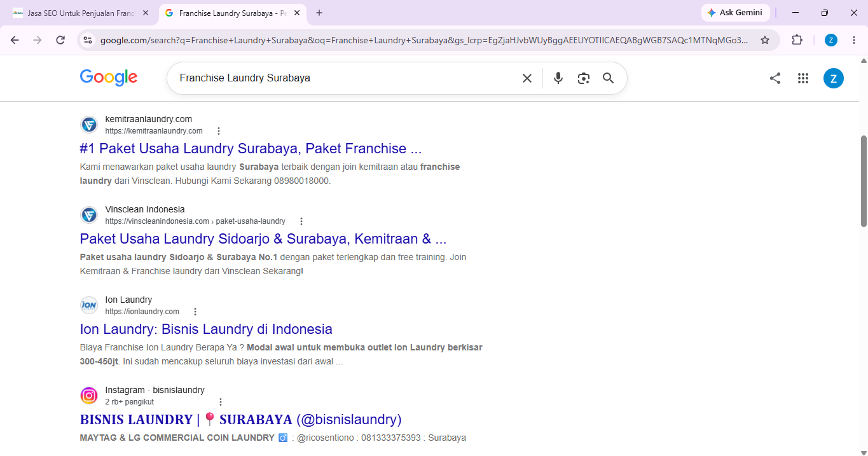Open options for kemitraanlaundry.com result

219,131
